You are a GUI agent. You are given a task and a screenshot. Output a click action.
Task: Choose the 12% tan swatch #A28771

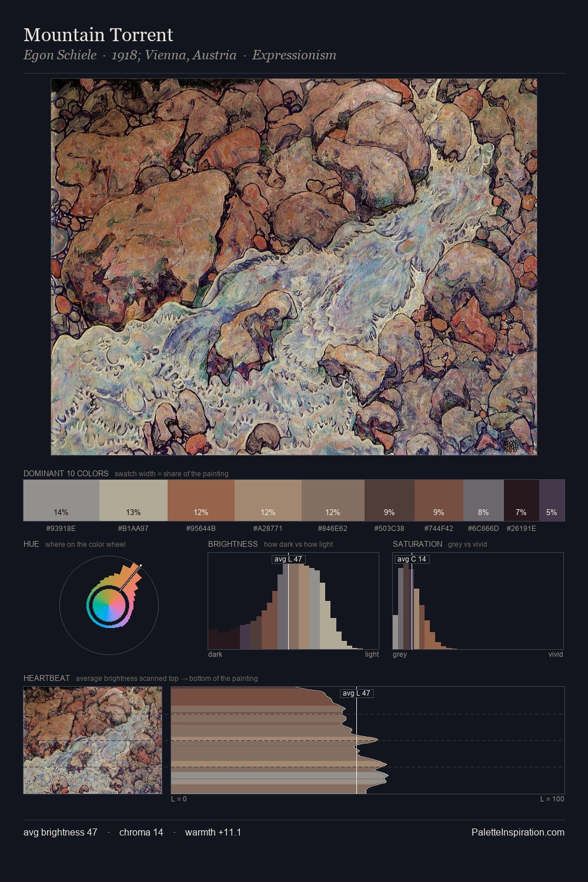click(268, 500)
